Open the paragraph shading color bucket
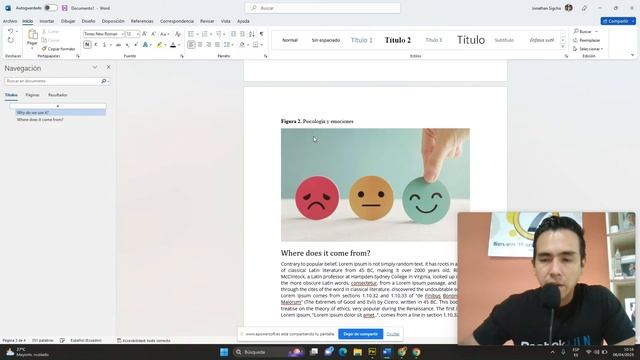The image size is (640, 360). click(x=242, y=45)
